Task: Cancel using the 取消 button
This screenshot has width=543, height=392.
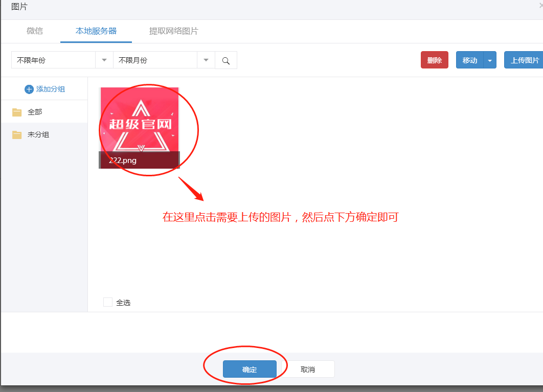Action: click(x=308, y=370)
